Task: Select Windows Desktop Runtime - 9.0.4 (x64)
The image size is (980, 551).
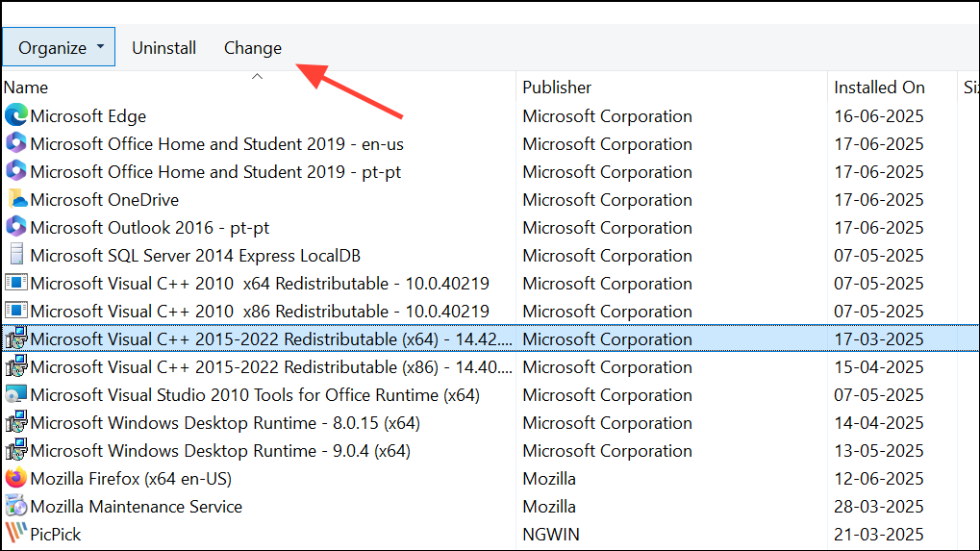Action: [220, 451]
